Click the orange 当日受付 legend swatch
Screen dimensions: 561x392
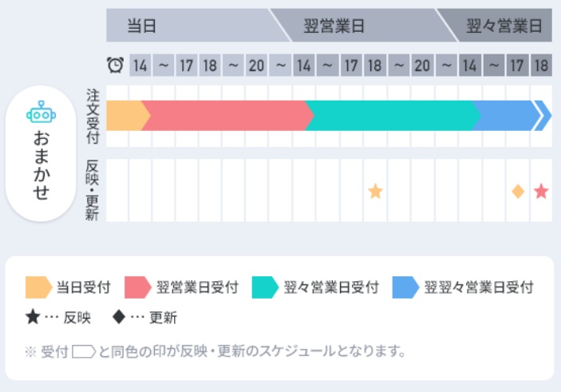click(39, 287)
